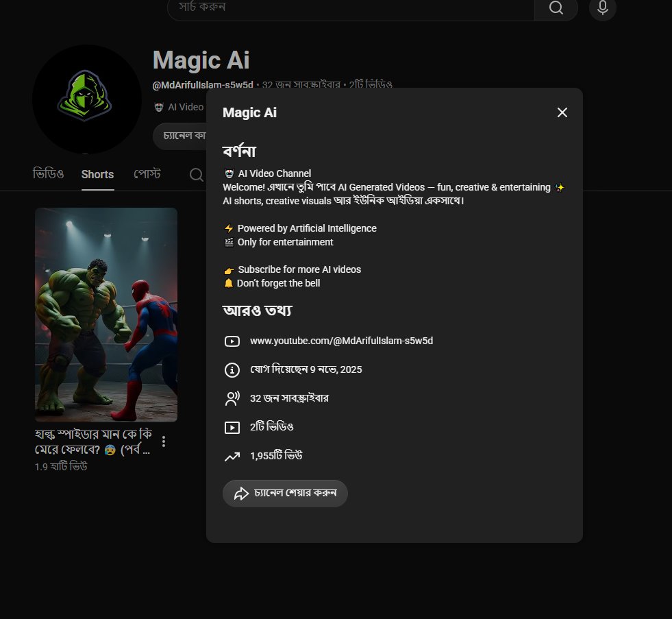Viewport: 672px width, 619px height.
Task: Click the YouTube play icon beside channel URL
Action: click(232, 341)
